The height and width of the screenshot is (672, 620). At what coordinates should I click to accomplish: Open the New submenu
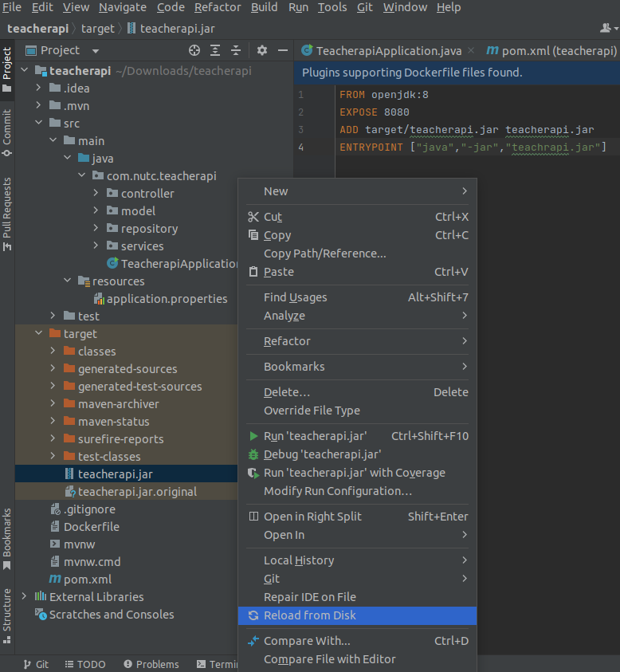[x=357, y=191]
